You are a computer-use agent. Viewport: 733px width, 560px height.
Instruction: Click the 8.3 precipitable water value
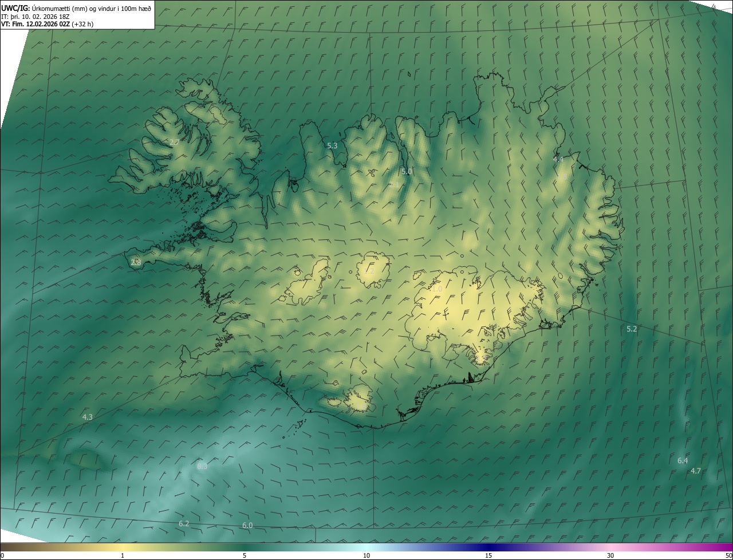point(202,466)
